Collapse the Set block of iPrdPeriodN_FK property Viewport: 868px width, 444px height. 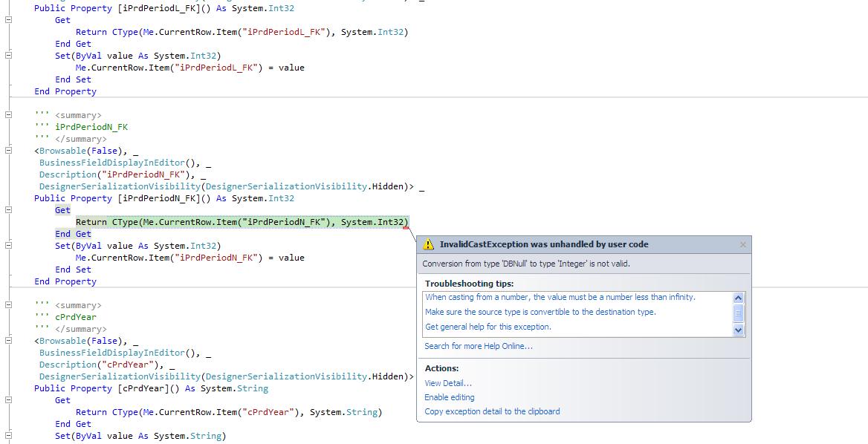pyautogui.click(x=9, y=246)
